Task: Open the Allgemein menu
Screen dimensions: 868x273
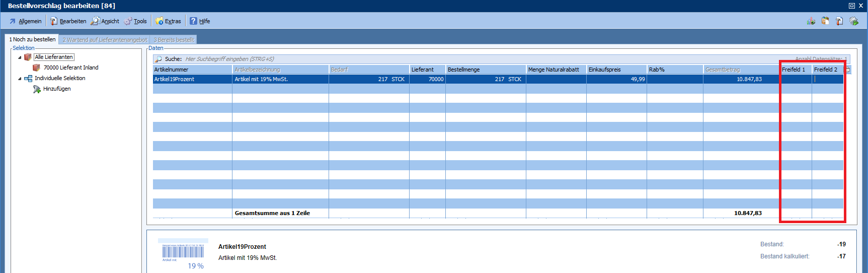Action: (26, 21)
